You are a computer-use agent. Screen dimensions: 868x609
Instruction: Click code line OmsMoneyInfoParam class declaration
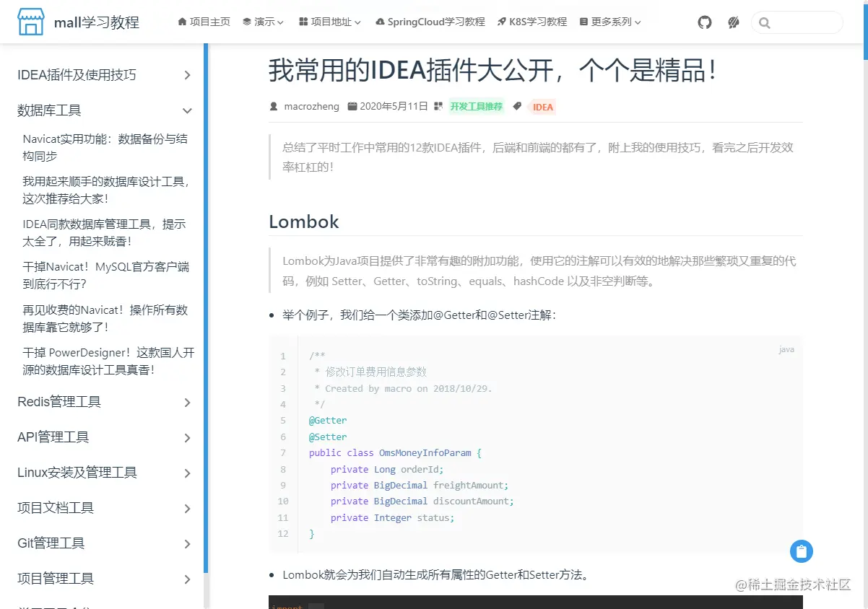pyautogui.click(x=395, y=453)
